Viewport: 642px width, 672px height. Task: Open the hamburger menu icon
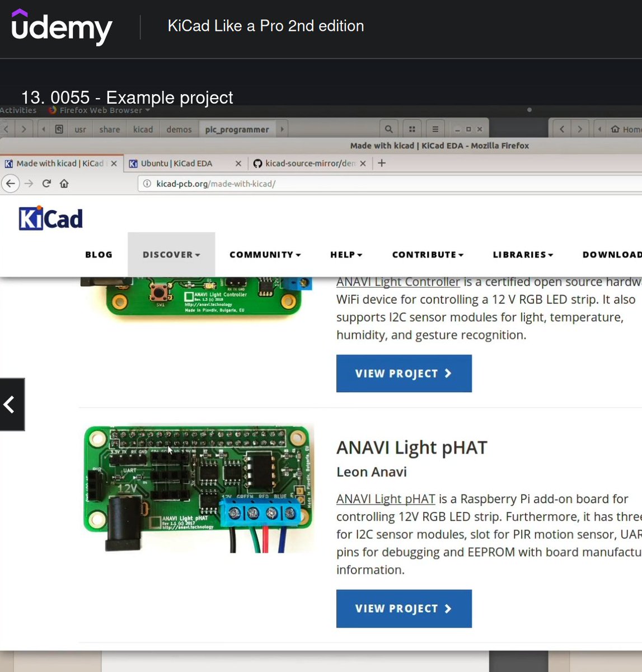click(435, 128)
